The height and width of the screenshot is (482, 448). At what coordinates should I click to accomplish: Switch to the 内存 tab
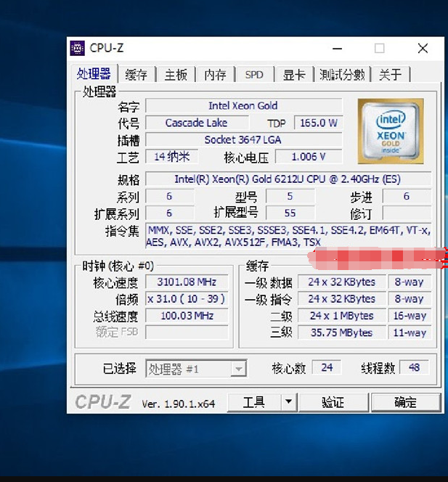pos(215,75)
